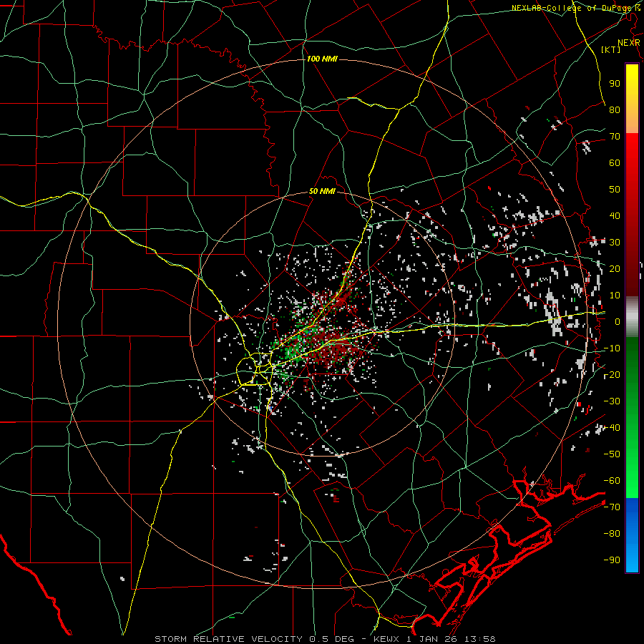Click the -40 value on velocity scale
The image size is (644, 644).
612,428
